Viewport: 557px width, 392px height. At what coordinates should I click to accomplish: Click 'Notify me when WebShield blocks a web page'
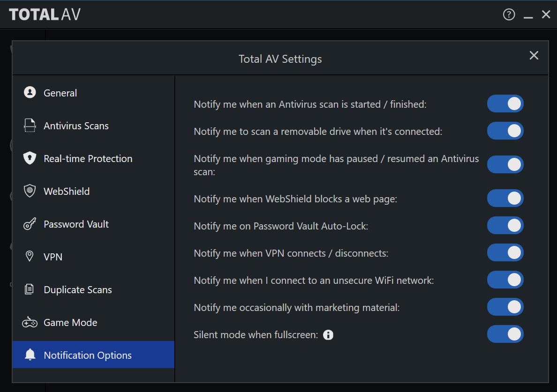(295, 199)
